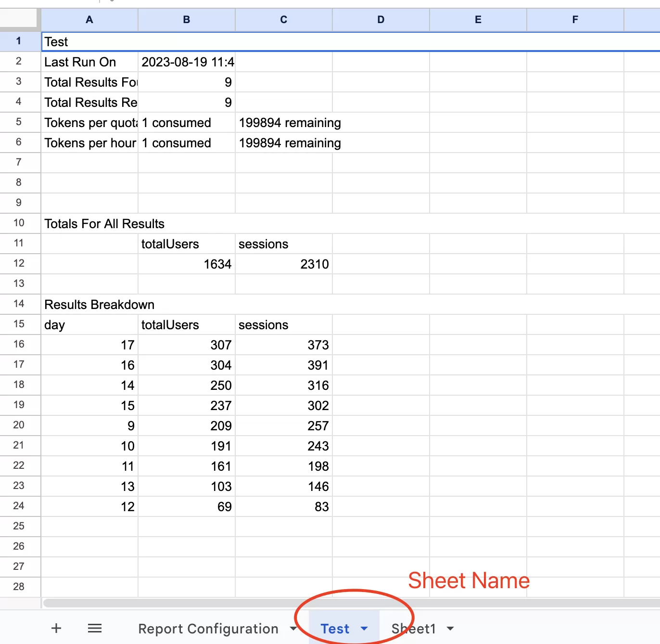660x644 pixels.
Task: Select the 'day' header cell
Action: [89, 325]
